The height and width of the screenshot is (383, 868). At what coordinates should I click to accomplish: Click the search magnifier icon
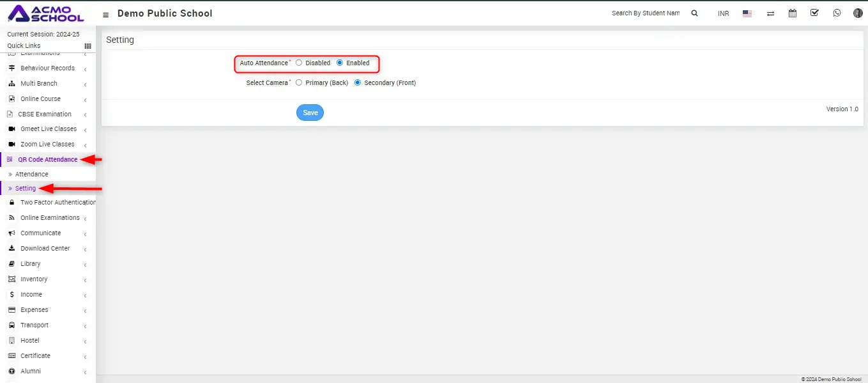coord(694,13)
